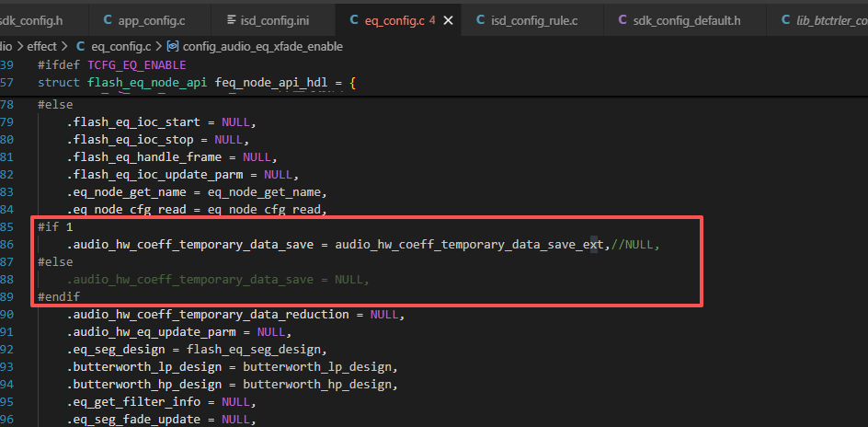Click flash_eq_seg_design function reference

(254, 350)
